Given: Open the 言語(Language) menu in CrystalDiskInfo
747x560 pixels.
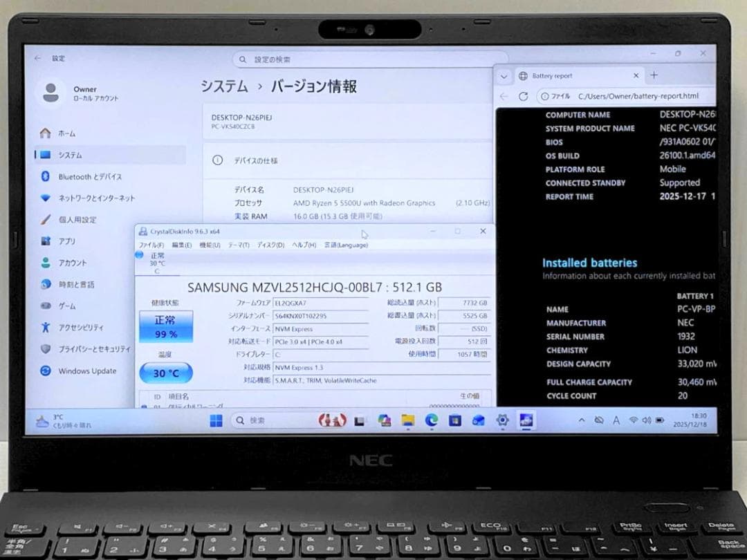Looking at the screenshot, I should tap(346, 245).
